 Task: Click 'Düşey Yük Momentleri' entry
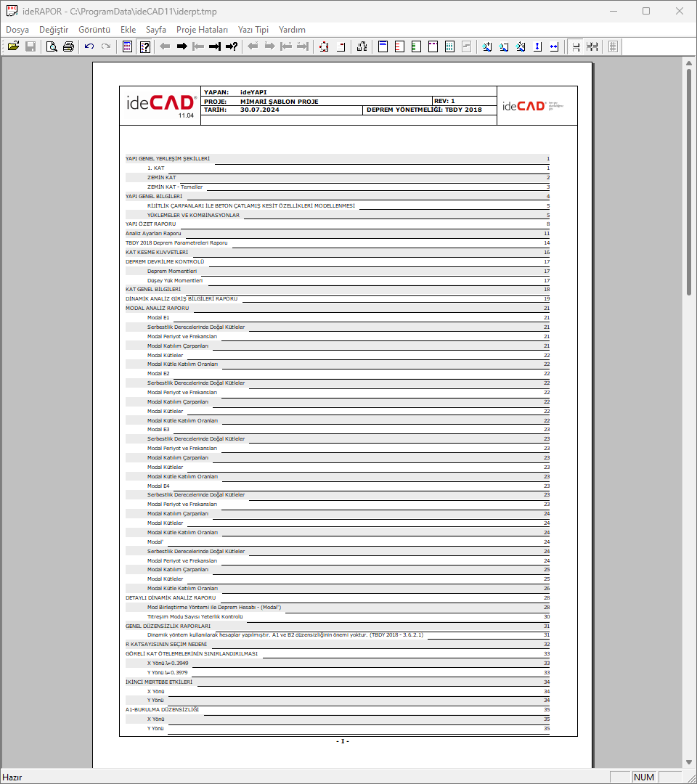(x=175, y=280)
